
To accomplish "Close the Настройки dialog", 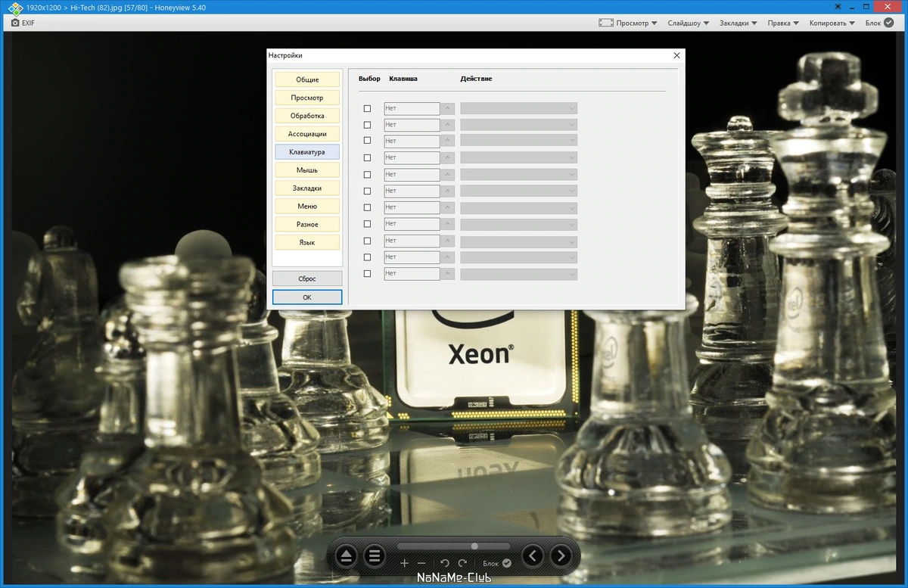I will point(676,55).
